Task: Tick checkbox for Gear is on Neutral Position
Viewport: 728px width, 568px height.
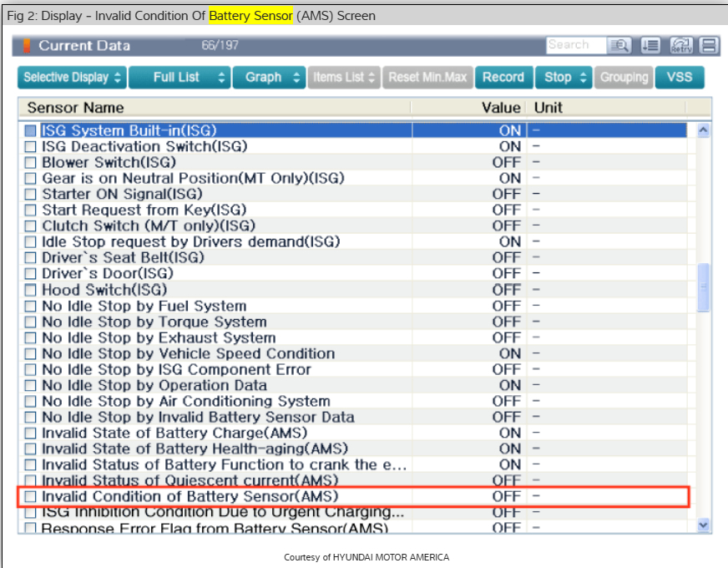Action: pos(30,179)
